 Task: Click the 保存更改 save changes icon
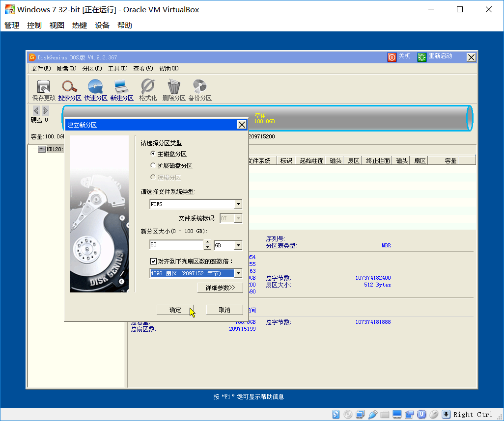(43, 86)
